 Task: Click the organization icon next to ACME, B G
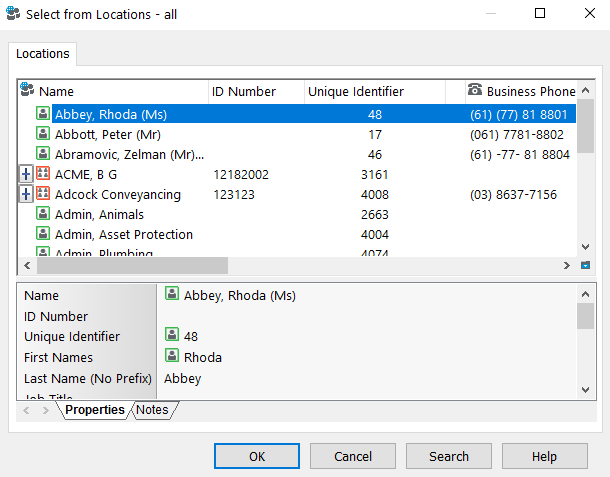point(43,174)
